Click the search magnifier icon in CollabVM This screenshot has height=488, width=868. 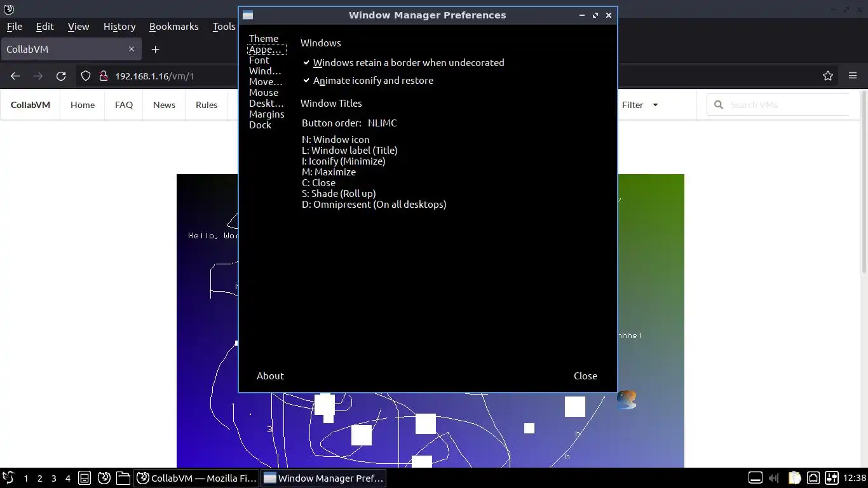(719, 105)
